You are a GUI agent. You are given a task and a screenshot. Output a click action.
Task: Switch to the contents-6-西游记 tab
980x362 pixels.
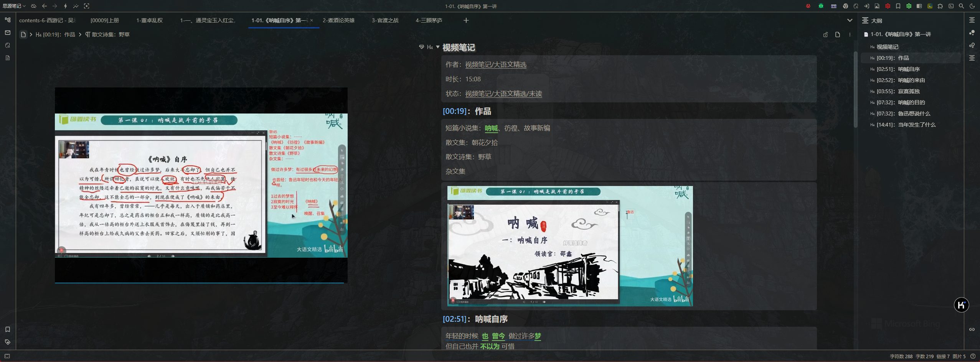pos(47,20)
